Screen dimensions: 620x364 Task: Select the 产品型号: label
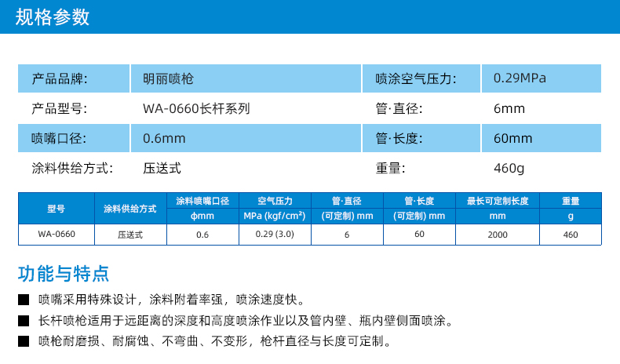coord(60,108)
